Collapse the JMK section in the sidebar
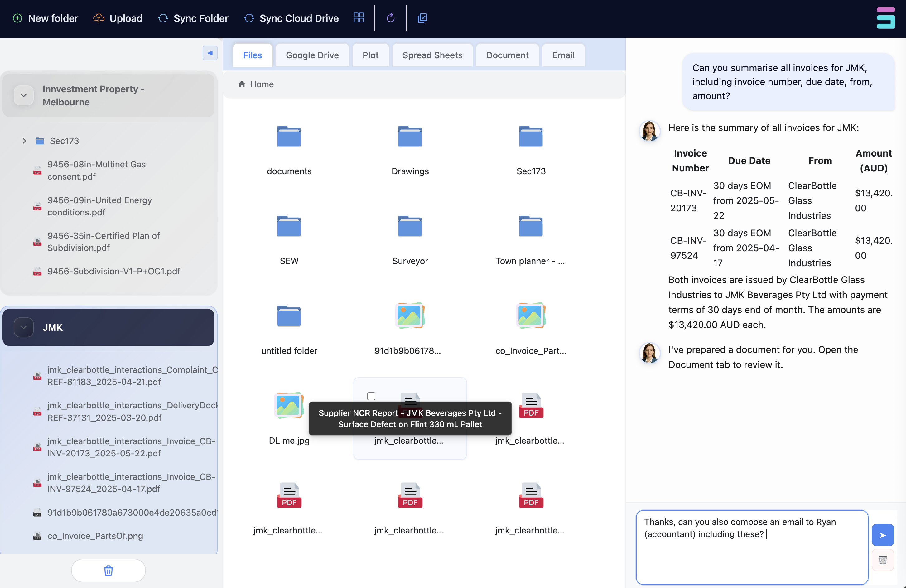 point(23,327)
